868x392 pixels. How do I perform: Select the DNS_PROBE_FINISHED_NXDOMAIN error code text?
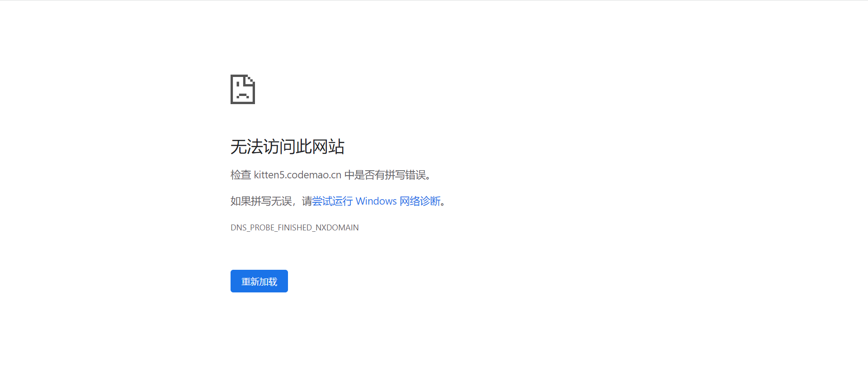tap(295, 228)
